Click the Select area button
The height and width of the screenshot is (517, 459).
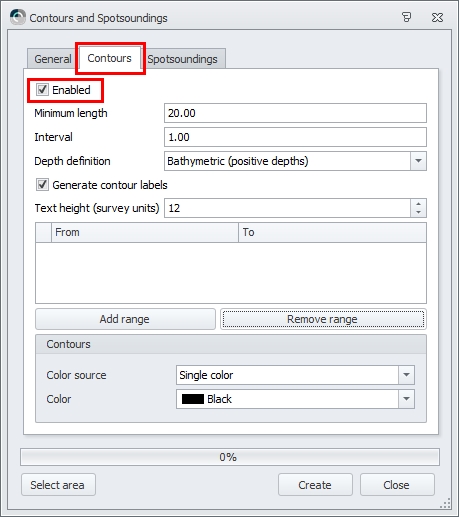[58, 485]
